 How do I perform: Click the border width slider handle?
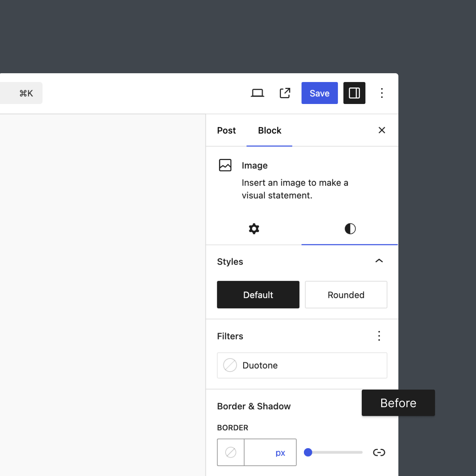(x=308, y=453)
